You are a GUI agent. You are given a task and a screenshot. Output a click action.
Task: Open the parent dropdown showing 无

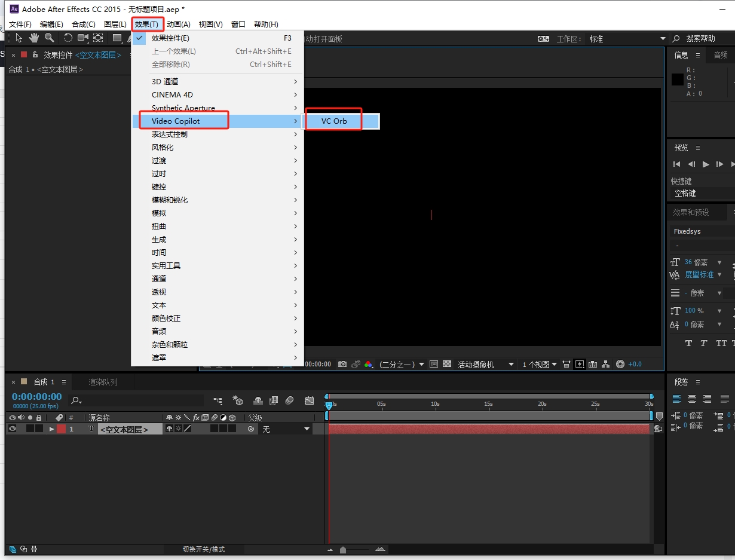click(x=286, y=429)
